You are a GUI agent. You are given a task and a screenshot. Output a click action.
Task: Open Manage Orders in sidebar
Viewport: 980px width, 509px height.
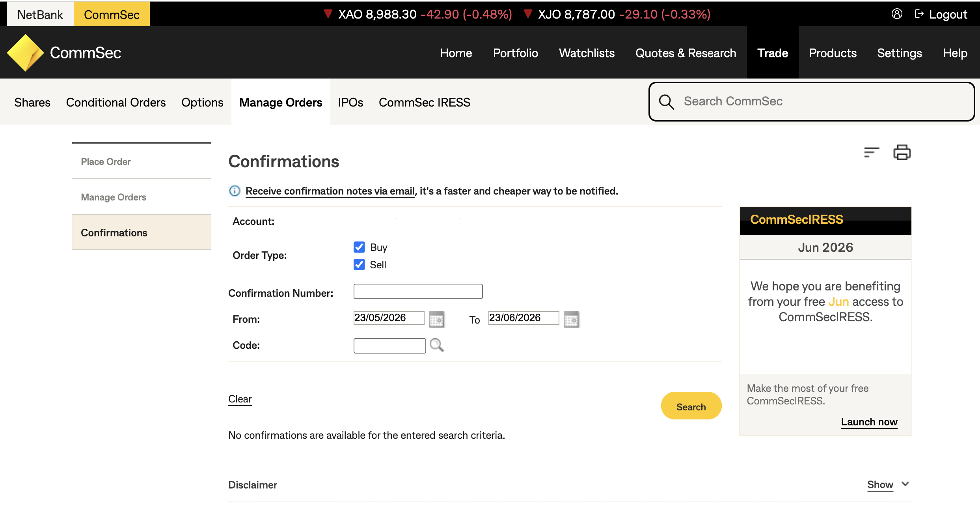142,197
